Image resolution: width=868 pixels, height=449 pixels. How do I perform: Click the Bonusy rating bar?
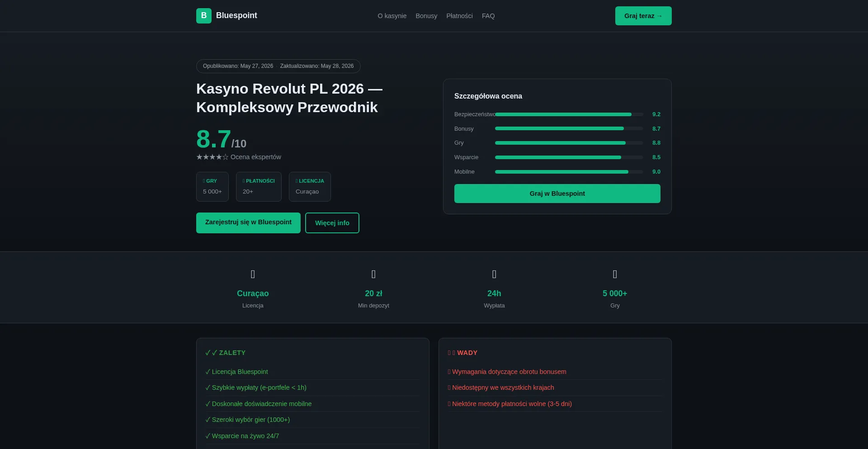click(x=569, y=128)
